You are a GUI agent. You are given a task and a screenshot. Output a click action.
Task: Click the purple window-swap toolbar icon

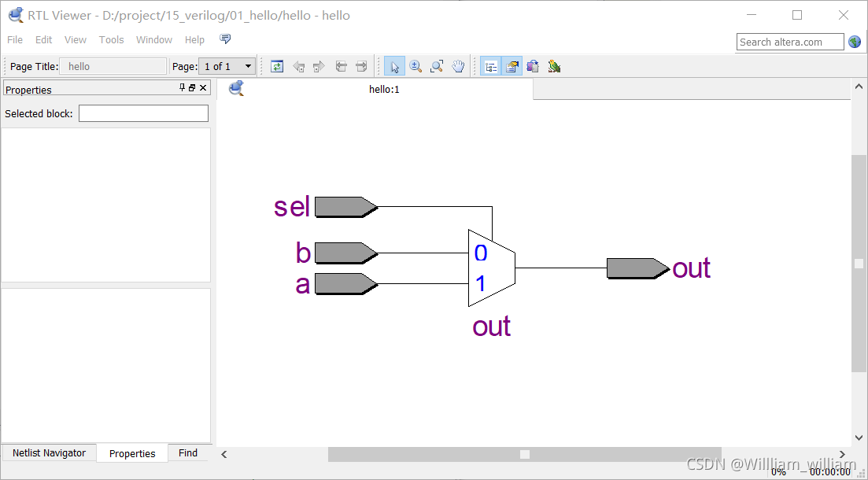[x=533, y=66]
